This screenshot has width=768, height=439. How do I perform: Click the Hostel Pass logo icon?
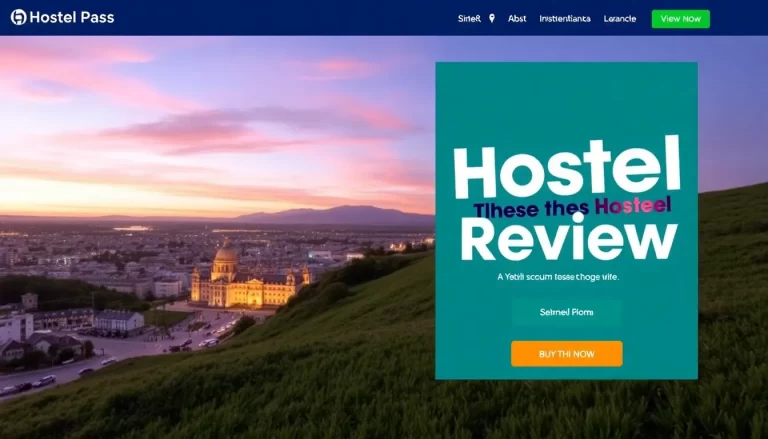point(18,18)
